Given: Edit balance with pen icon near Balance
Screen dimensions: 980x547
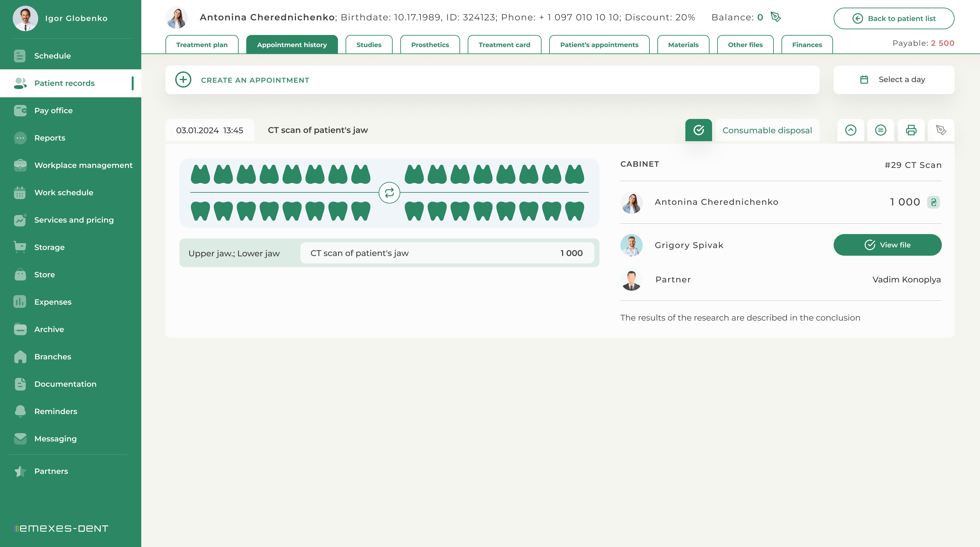Looking at the screenshot, I should pyautogui.click(x=775, y=17).
